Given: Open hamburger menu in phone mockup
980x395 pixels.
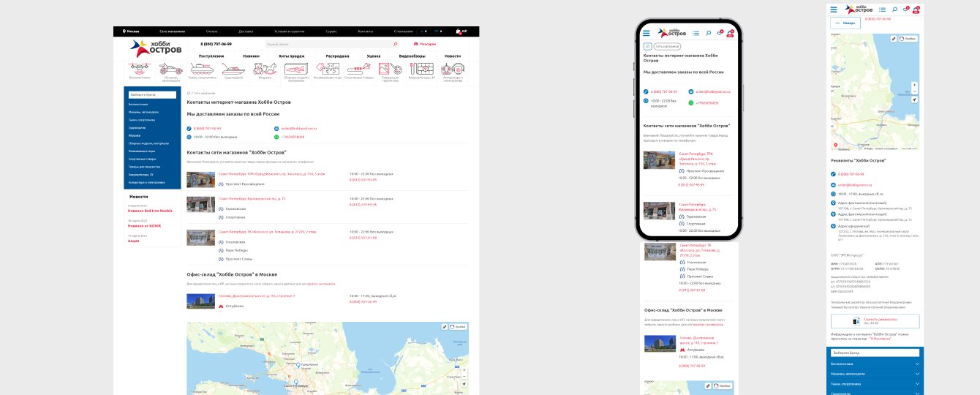Looking at the screenshot, I should pos(647,33).
